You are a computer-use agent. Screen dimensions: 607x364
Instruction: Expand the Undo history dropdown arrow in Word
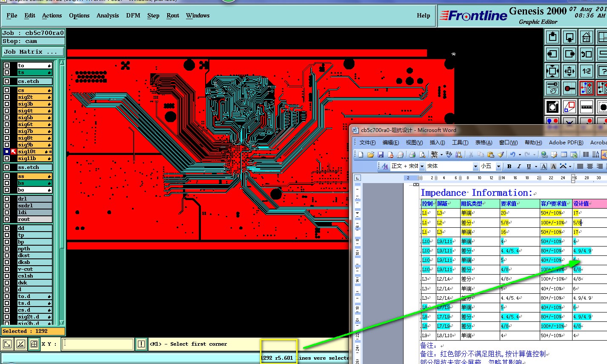point(519,155)
